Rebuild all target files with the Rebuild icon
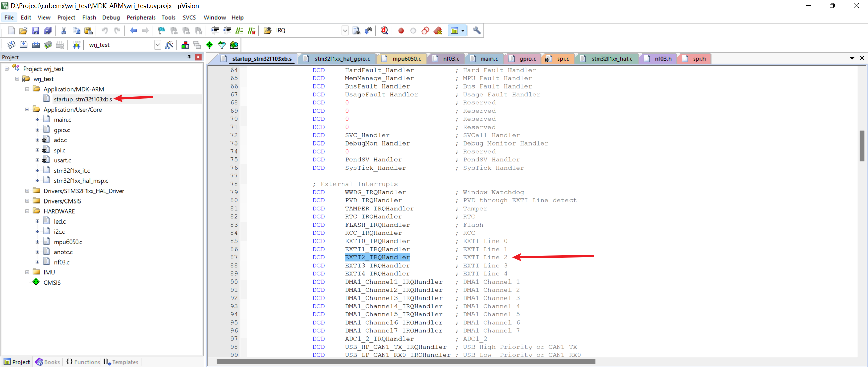 tap(36, 45)
